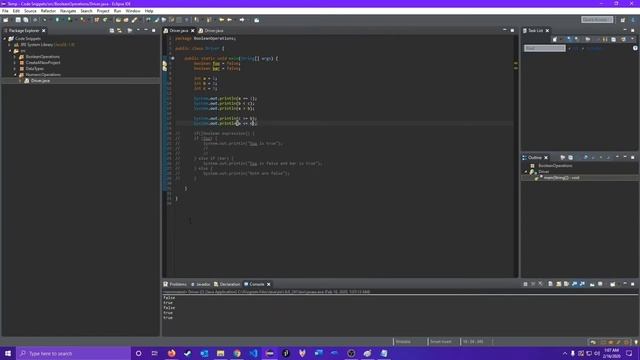640x360 pixels.
Task: Click the Windows Start button
Action: point(8,353)
